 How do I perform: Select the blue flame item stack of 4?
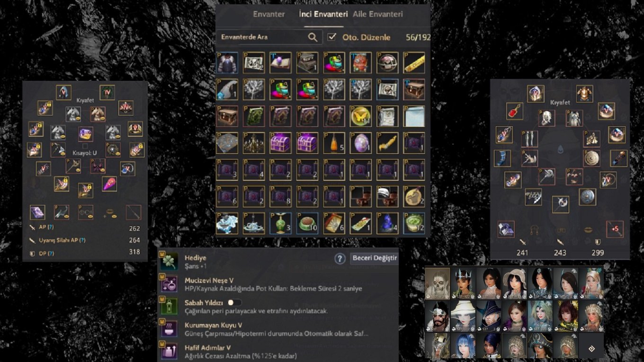[387, 223]
